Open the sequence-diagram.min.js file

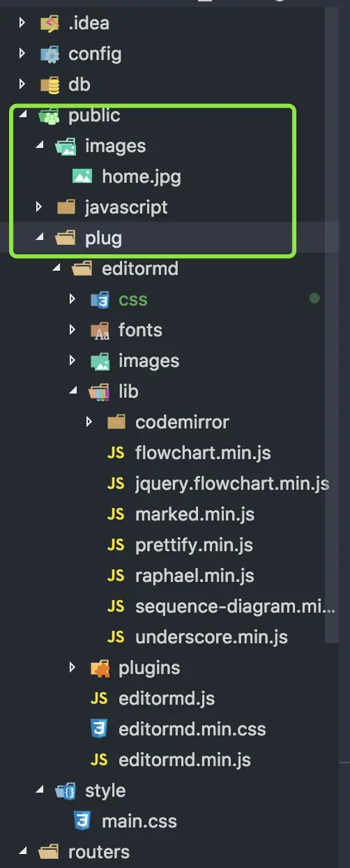click(235, 607)
